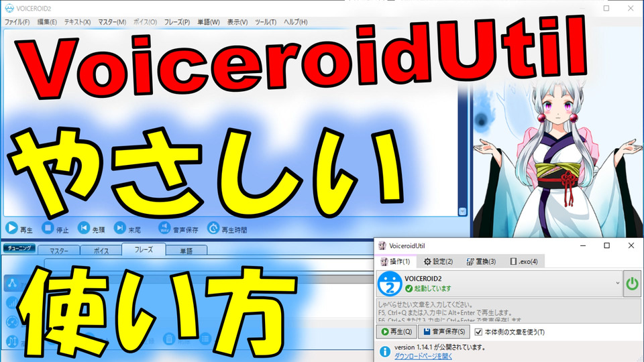
Task: Open the VOICEROID2 process dropdown in VoiceroidUtil
Action: tap(617, 283)
